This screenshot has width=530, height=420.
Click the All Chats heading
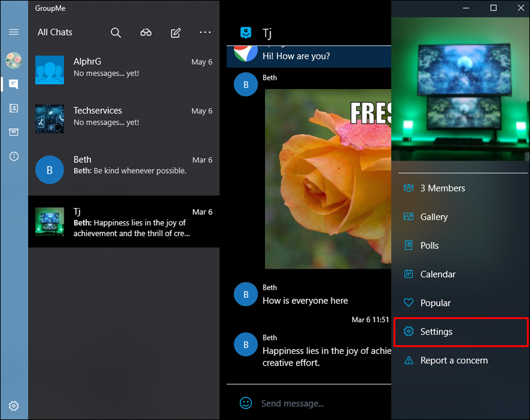coord(55,32)
